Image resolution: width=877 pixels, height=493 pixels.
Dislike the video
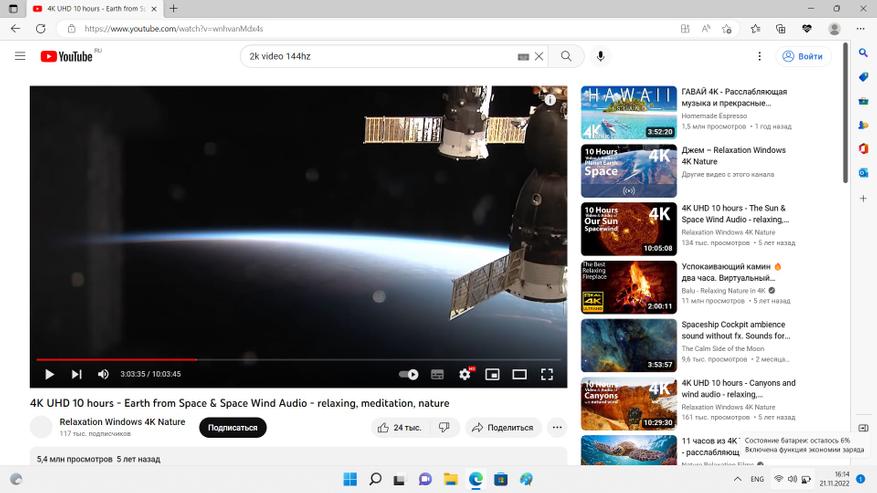pyautogui.click(x=444, y=428)
